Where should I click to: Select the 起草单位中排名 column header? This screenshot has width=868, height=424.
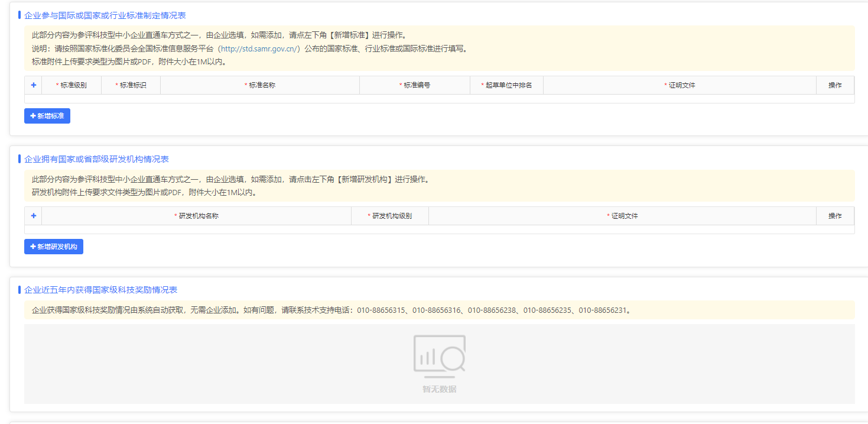coord(506,85)
